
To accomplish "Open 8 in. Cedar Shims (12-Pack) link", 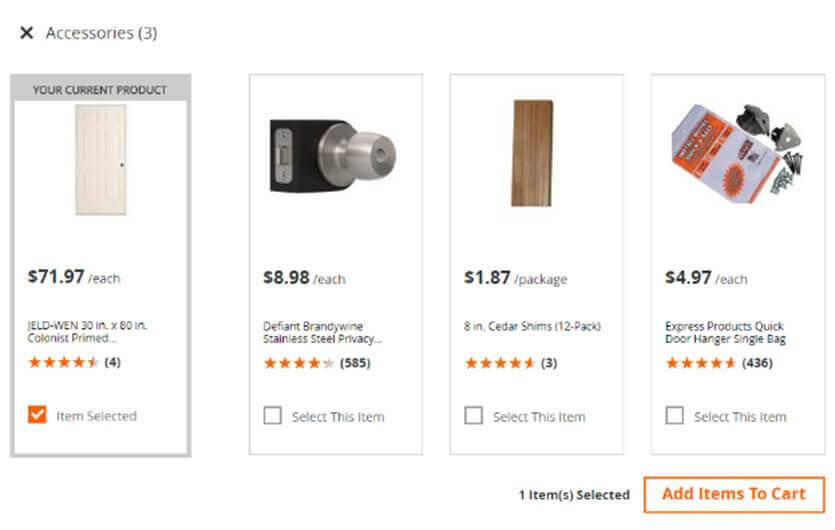I will click(532, 326).
